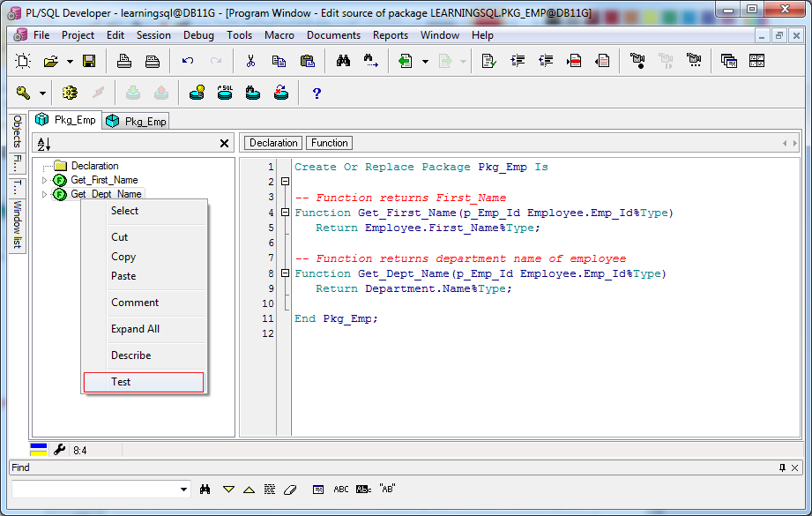Click the Undo arrow icon
The height and width of the screenshot is (516, 812).
click(188, 61)
